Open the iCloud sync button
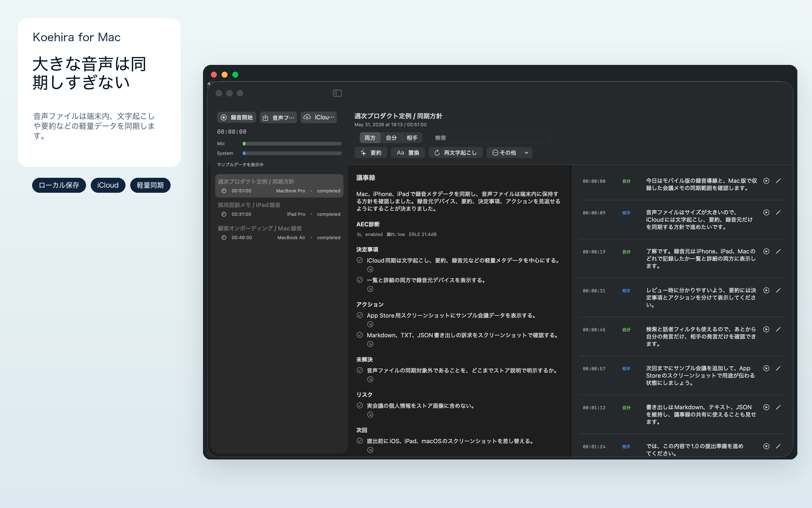Image resolution: width=812 pixels, height=508 pixels. click(x=319, y=117)
